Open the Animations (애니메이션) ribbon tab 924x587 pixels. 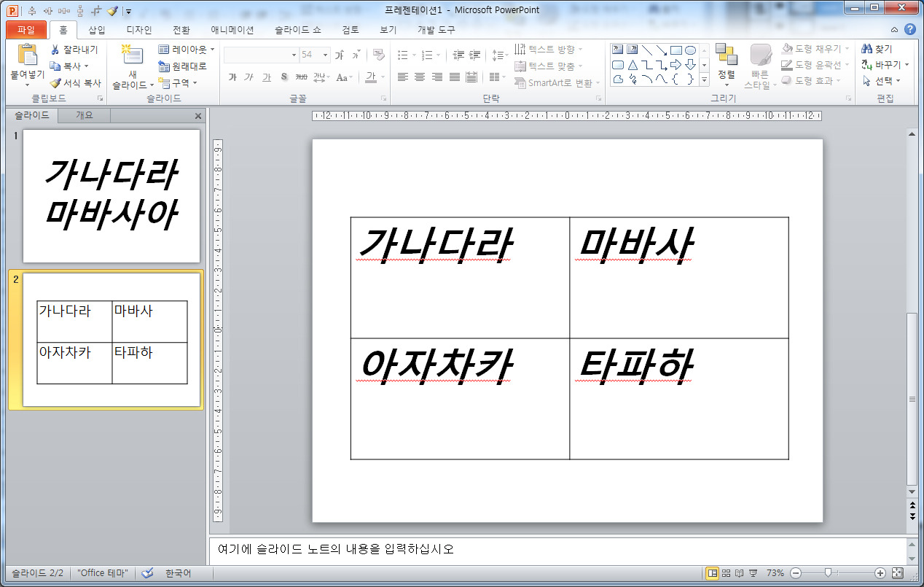pyautogui.click(x=232, y=30)
